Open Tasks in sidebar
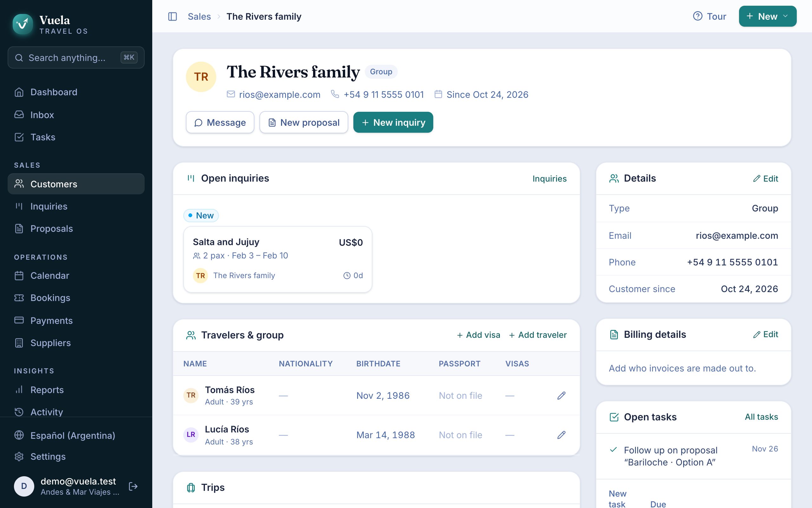 point(76,137)
